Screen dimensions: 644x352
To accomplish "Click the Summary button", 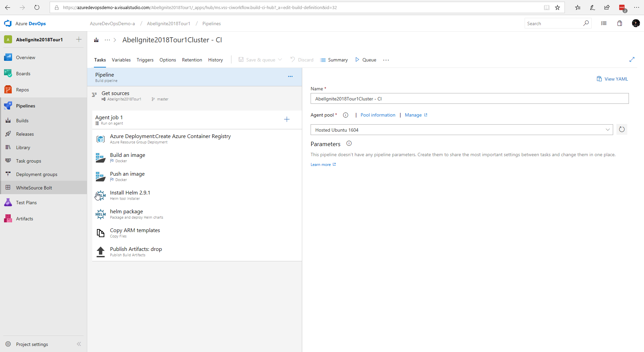I will click(334, 60).
